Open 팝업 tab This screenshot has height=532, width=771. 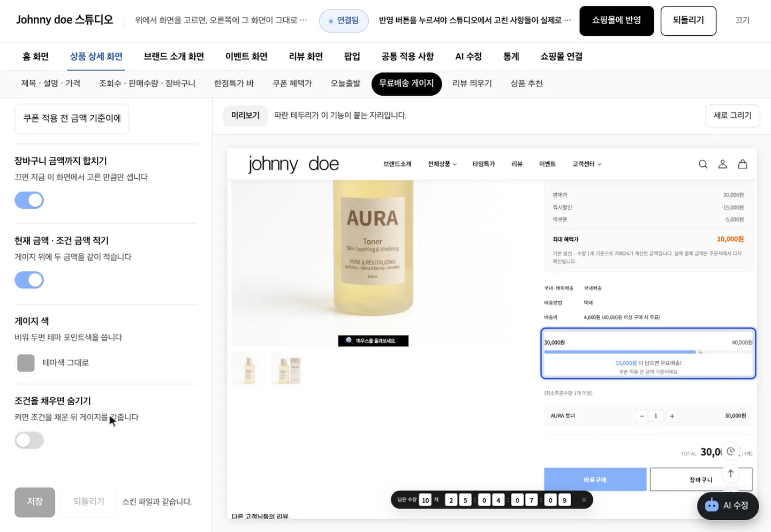click(x=352, y=56)
